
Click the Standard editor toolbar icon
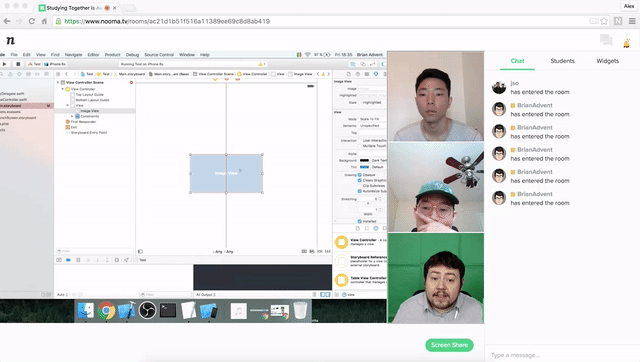pos(353,64)
